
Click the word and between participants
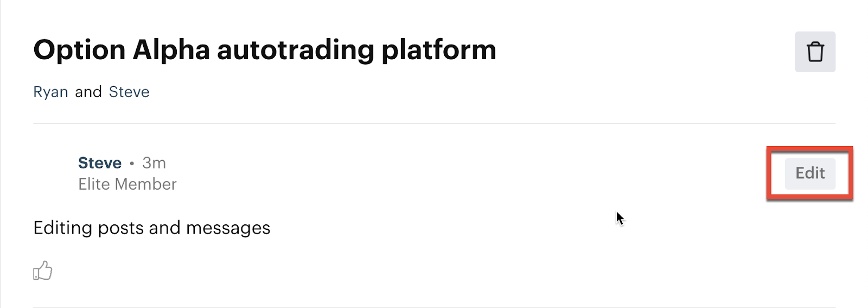88,92
